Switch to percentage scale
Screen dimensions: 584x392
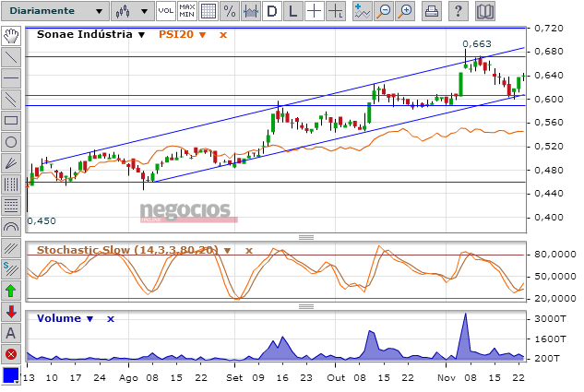coord(230,11)
